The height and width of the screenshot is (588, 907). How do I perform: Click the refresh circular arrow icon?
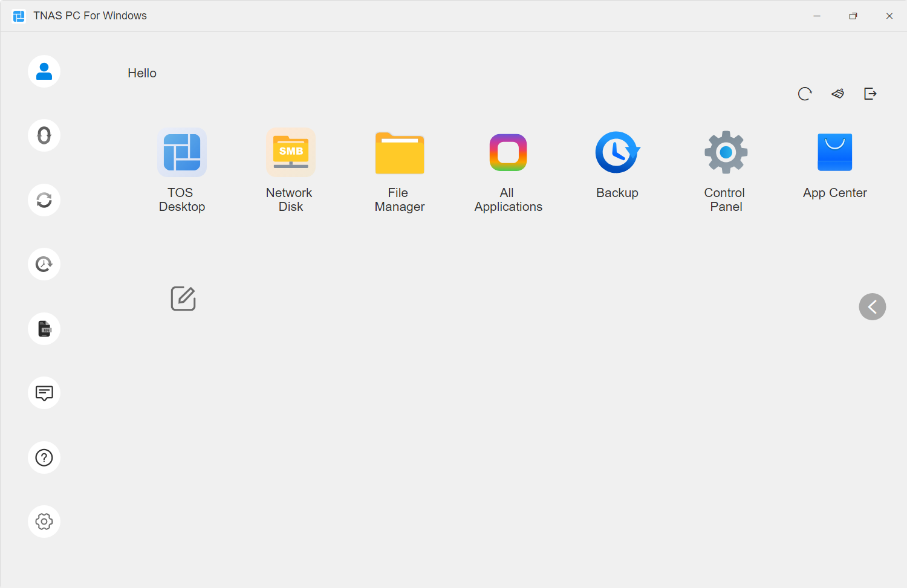point(804,94)
